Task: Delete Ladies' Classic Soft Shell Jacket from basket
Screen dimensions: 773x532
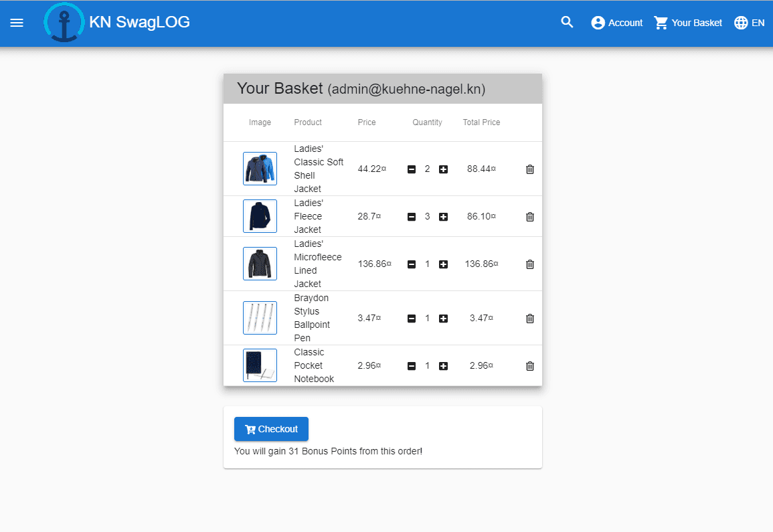Action: click(x=530, y=169)
